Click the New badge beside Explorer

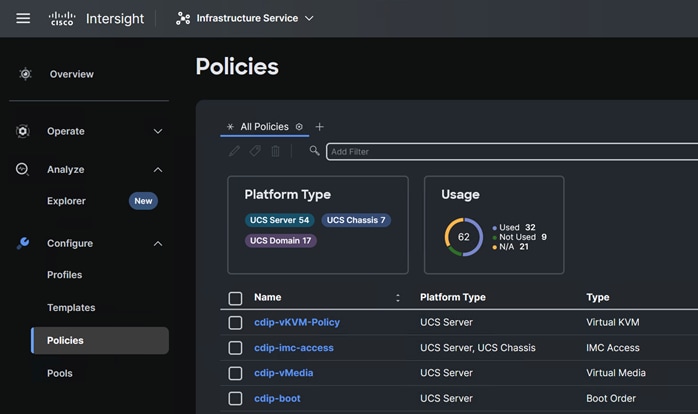coord(143,201)
